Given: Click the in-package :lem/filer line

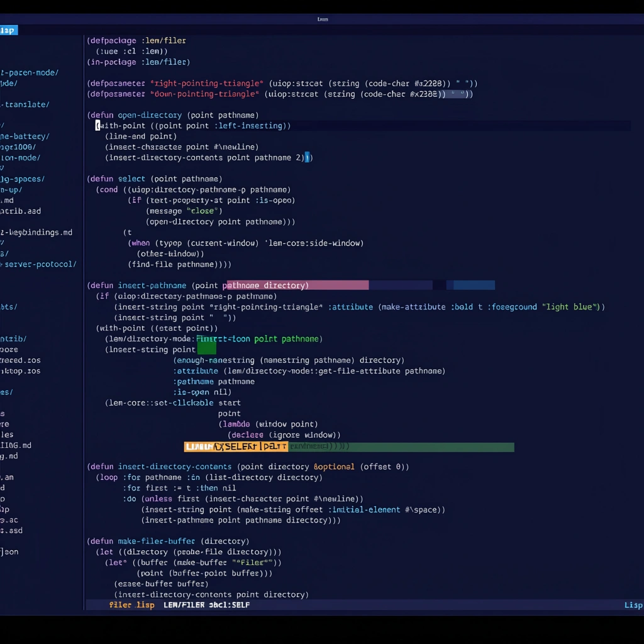Looking at the screenshot, I should click(138, 62).
